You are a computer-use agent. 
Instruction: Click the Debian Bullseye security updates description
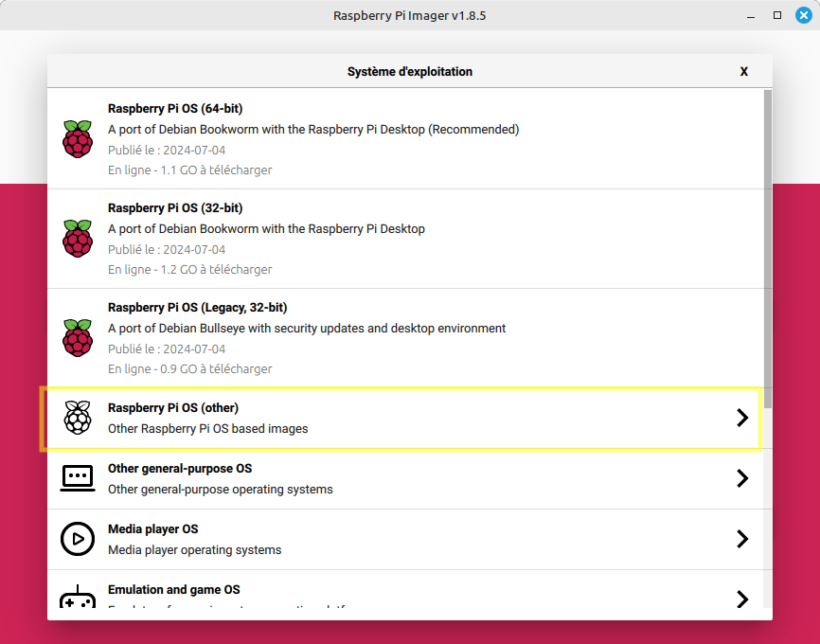307,329
